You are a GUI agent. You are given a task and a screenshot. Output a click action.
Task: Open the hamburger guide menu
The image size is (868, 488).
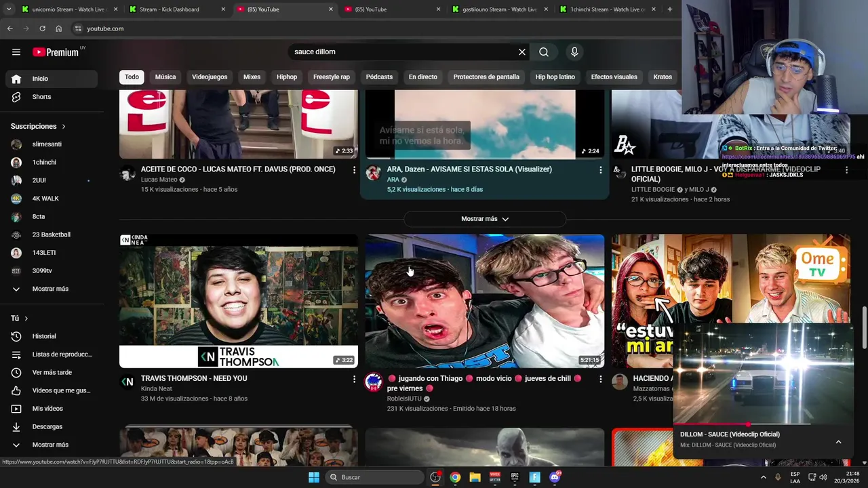click(x=16, y=52)
